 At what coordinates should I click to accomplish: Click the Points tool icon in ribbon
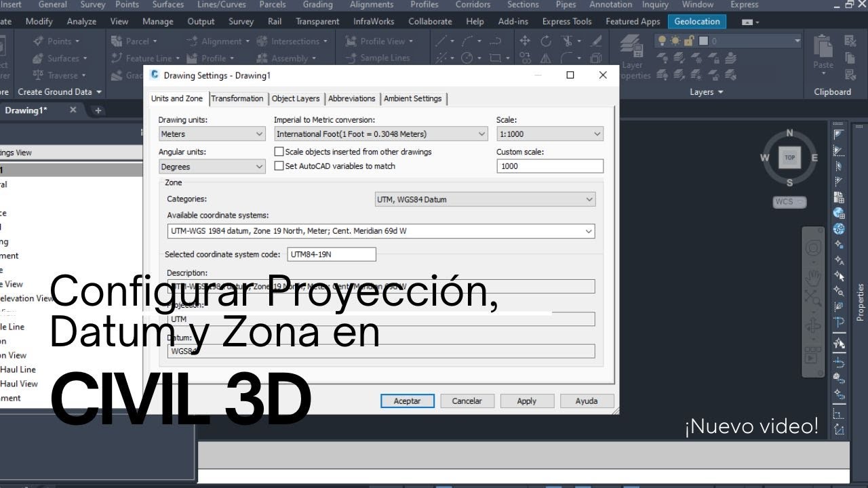click(38, 41)
